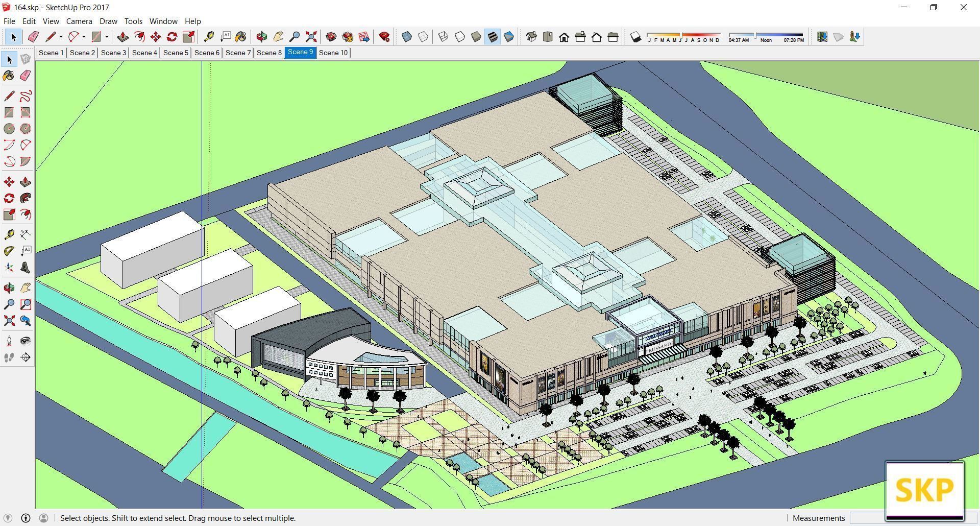The width and height of the screenshot is (980, 526).
Task: Open the Camera menu
Action: [x=79, y=21]
